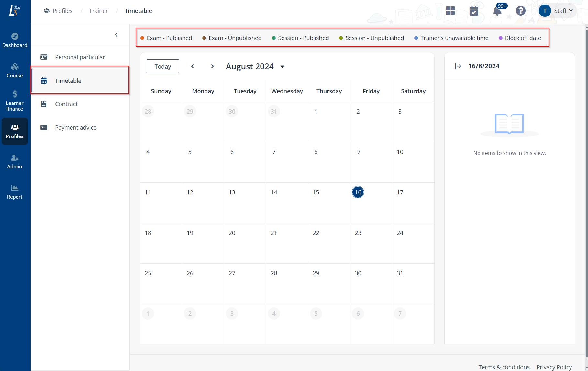Select Personal particular menu item
Screen dimensions: 588x371
point(80,57)
